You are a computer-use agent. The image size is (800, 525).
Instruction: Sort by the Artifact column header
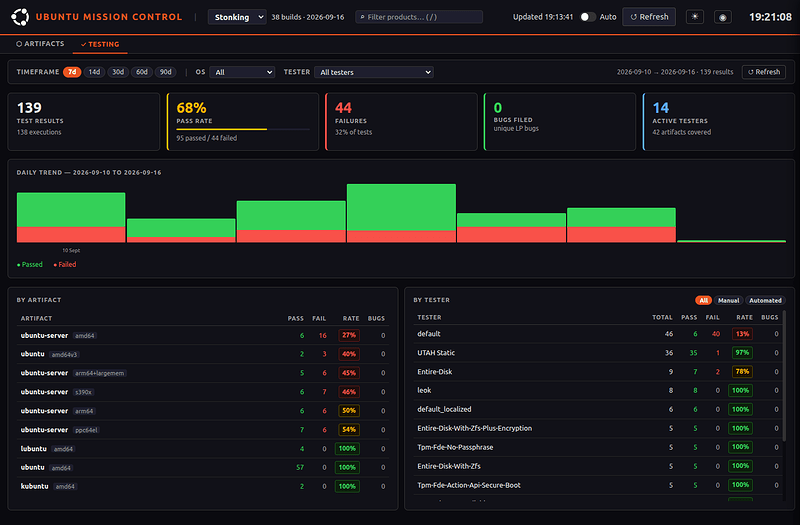36,318
